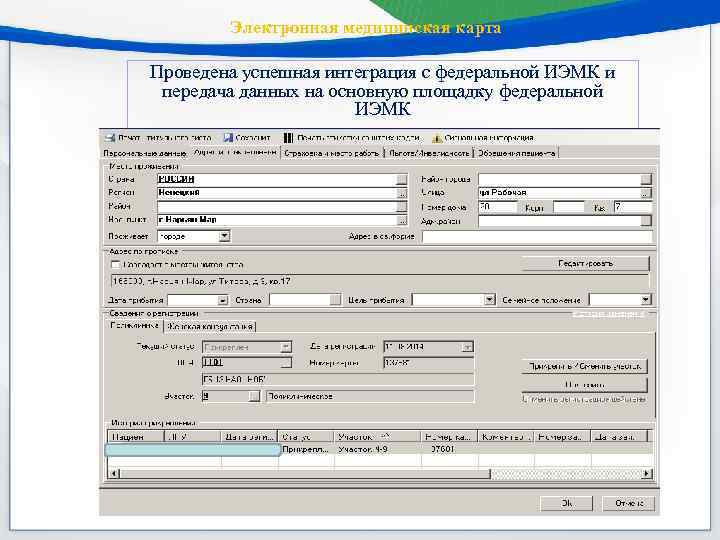720x540 pixels.
Task: Open the Улица lookup button beside ул Рабочая
Action: click(x=646, y=193)
